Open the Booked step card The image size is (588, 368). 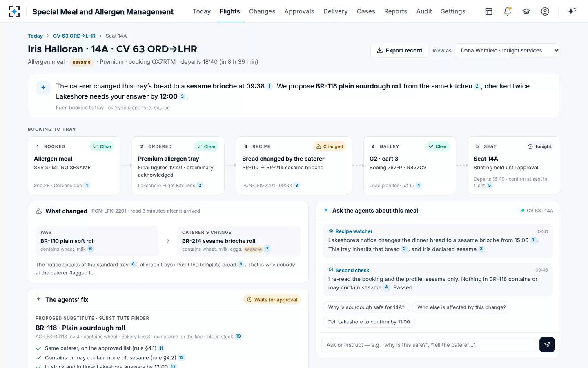[74, 165]
